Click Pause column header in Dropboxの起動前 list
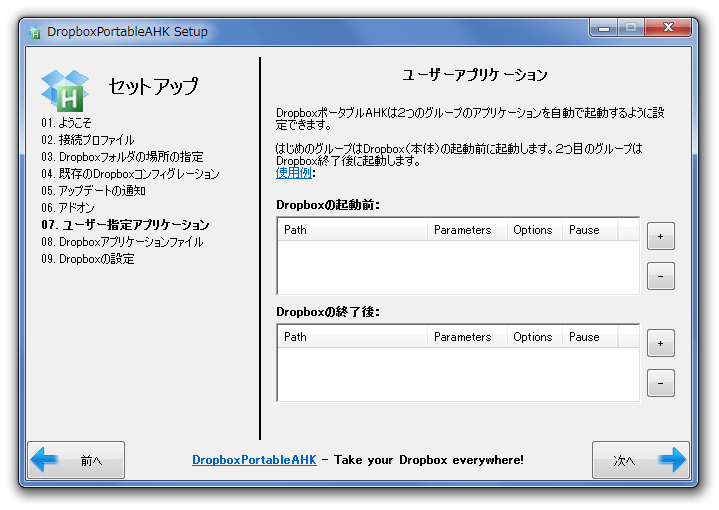Screen dimensions: 719x510 tap(590, 229)
